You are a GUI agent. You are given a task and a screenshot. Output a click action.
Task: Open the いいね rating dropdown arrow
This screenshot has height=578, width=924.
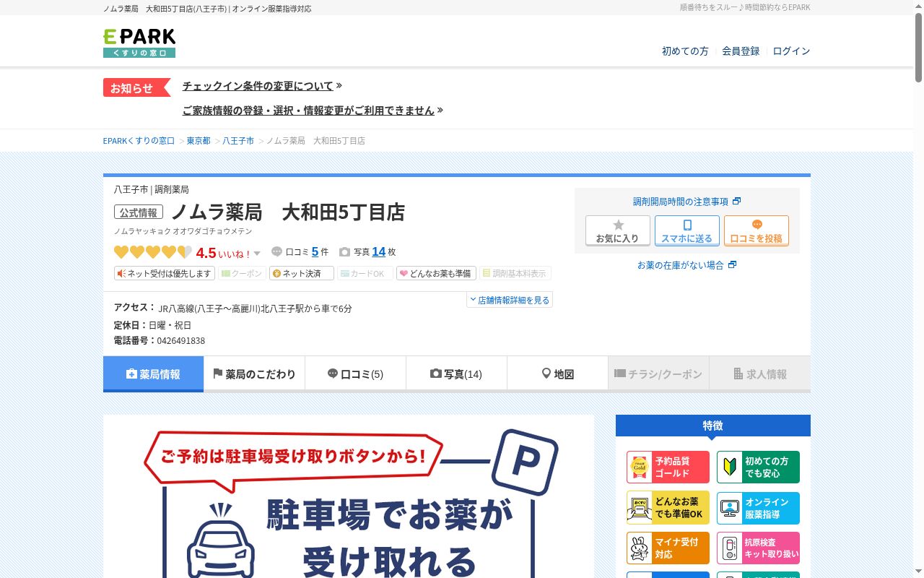(x=257, y=254)
